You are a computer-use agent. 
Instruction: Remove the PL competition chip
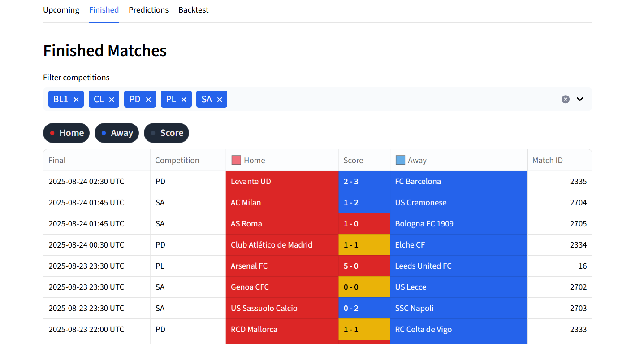click(x=184, y=100)
